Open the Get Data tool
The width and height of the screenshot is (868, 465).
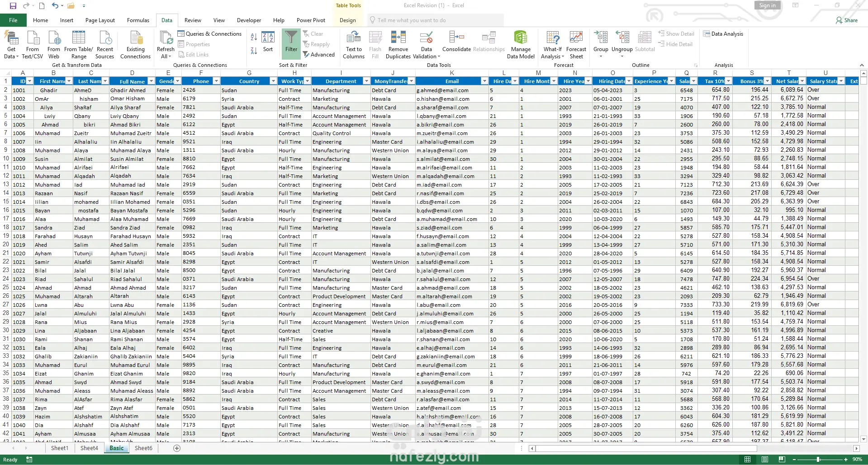click(11, 44)
